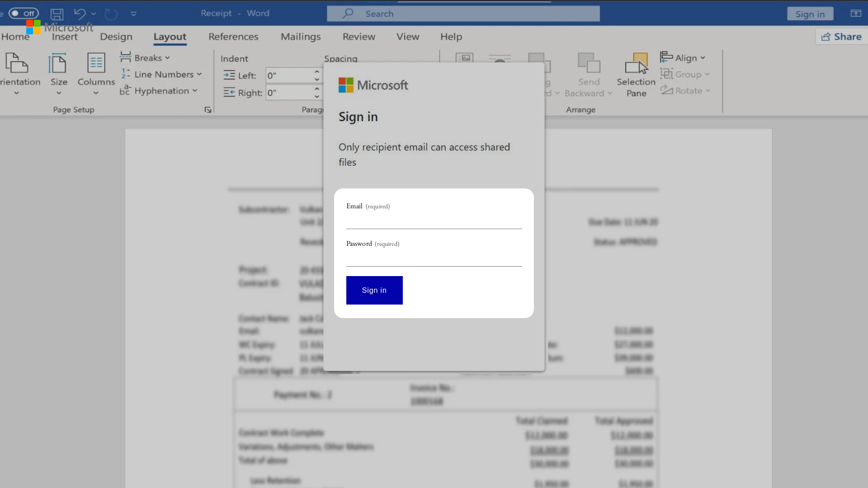The image size is (868, 488).
Task: Click the Indent Right icon
Action: 229,93
